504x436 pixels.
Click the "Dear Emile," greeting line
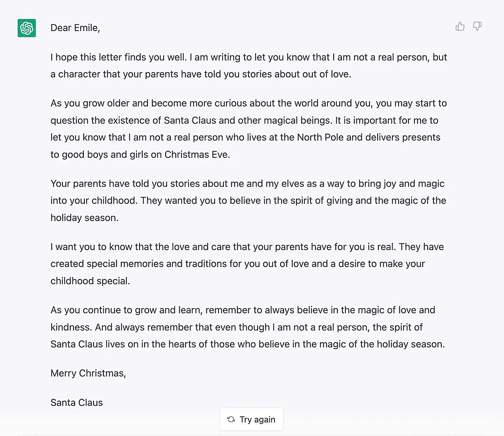pyautogui.click(x=75, y=28)
